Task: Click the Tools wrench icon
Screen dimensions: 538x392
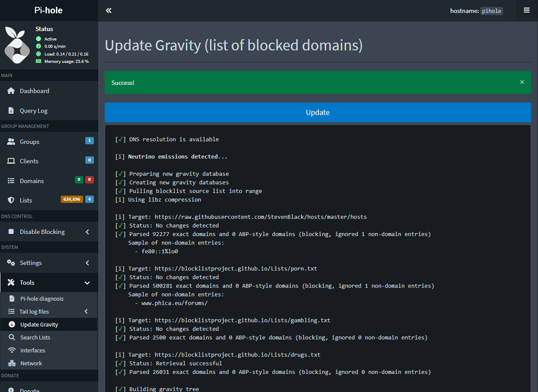Action: [x=11, y=283]
